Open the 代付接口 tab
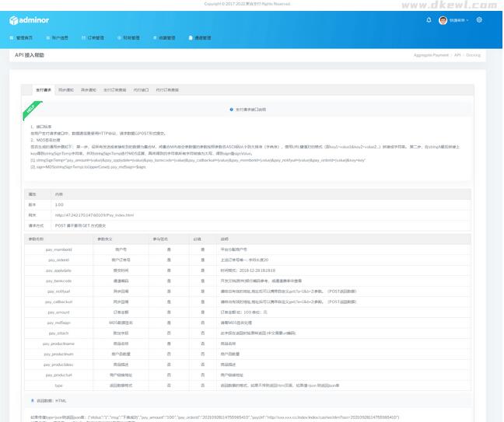 point(141,90)
